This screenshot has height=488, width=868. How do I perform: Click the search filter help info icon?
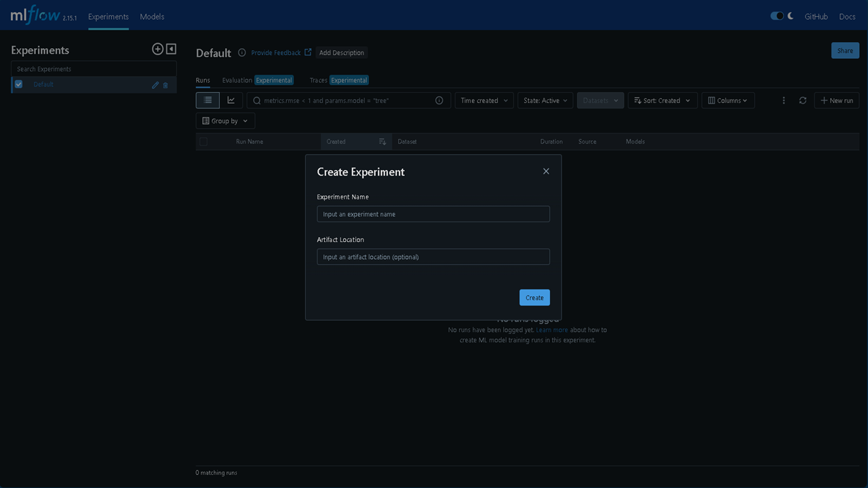coord(439,100)
